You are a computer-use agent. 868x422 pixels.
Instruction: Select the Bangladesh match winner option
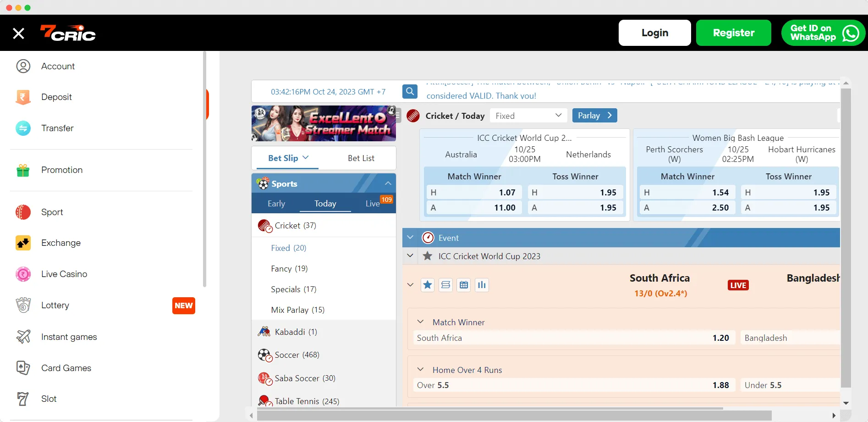(790, 338)
